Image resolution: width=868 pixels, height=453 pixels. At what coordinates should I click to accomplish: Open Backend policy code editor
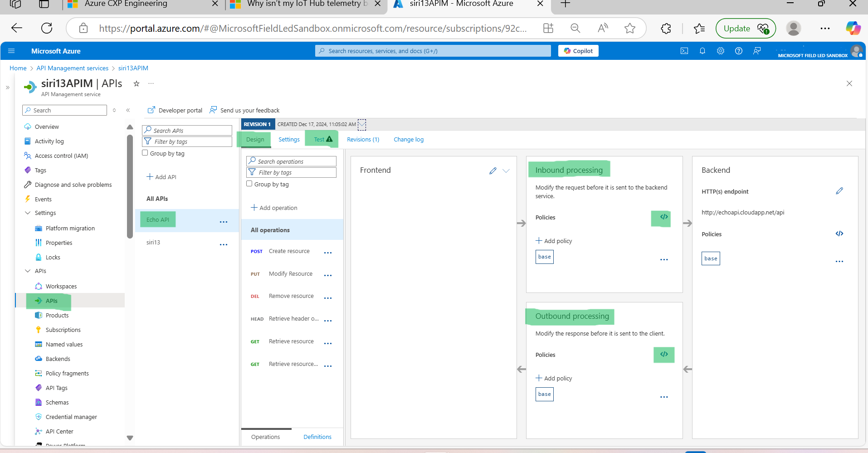(x=839, y=234)
